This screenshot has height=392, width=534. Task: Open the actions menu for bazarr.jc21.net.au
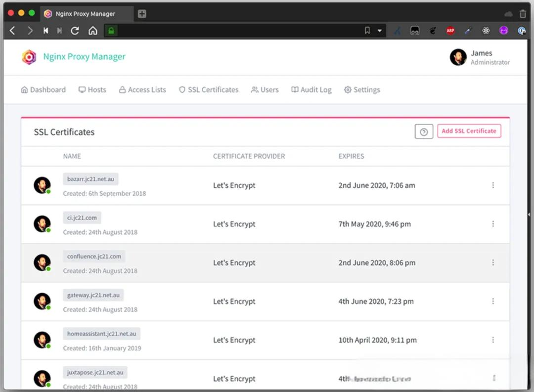[x=493, y=185]
